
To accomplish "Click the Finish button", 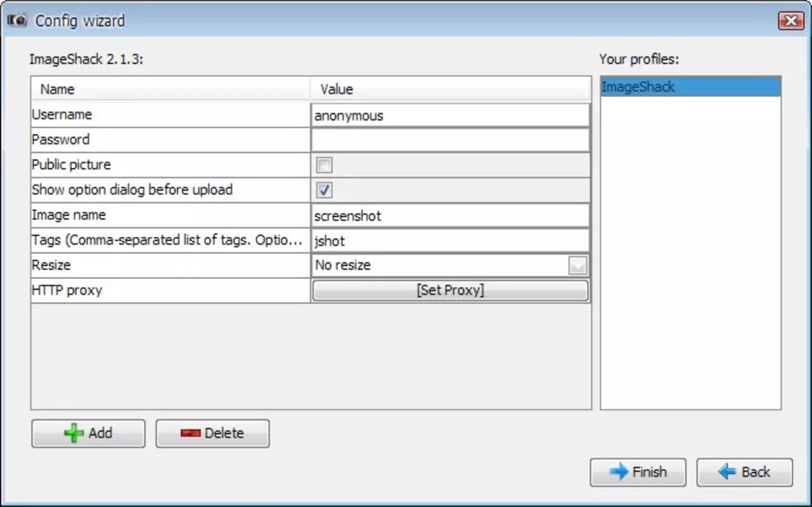I will (638, 472).
